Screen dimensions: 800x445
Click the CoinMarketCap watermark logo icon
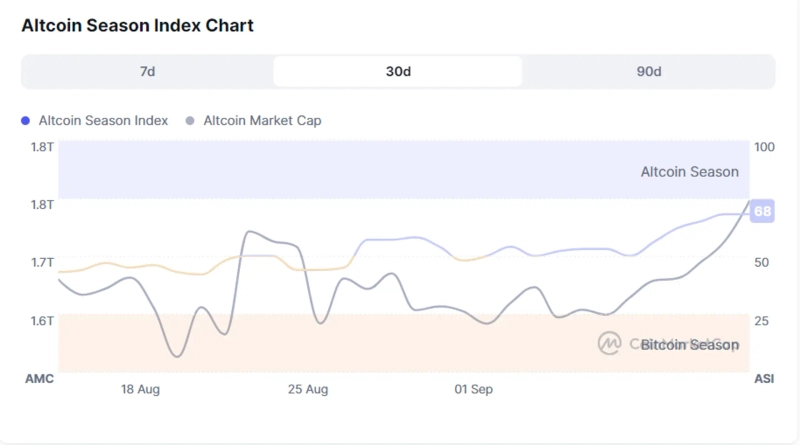tap(609, 344)
